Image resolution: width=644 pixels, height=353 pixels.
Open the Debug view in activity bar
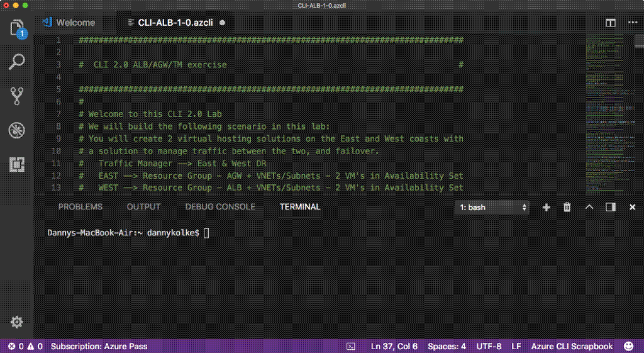tap(17, 130)
